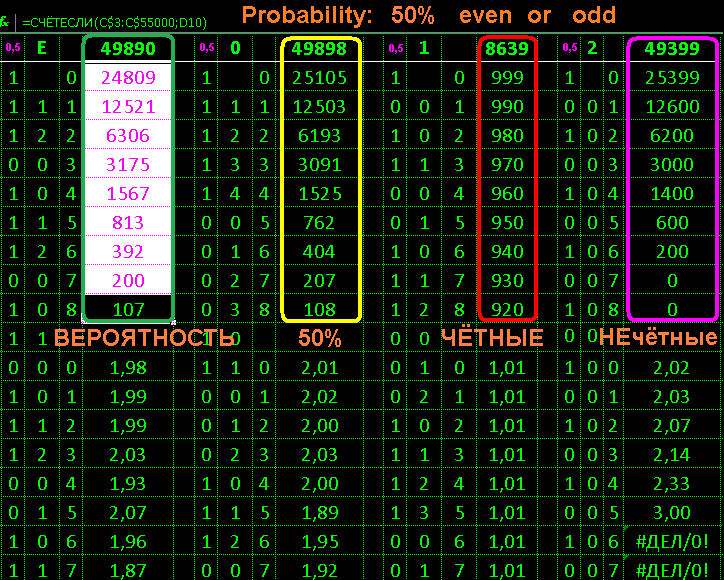Click the ЧЁТНЫЕ orange label
The height and width of the screenshot is (580, 724).
492,338
